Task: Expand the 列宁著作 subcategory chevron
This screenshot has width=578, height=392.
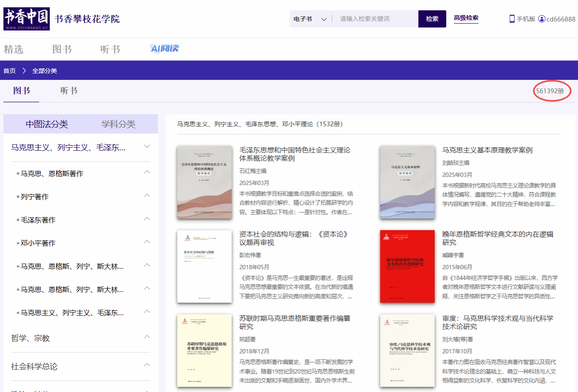Action: pyautogui.click(x=147, y=196)
